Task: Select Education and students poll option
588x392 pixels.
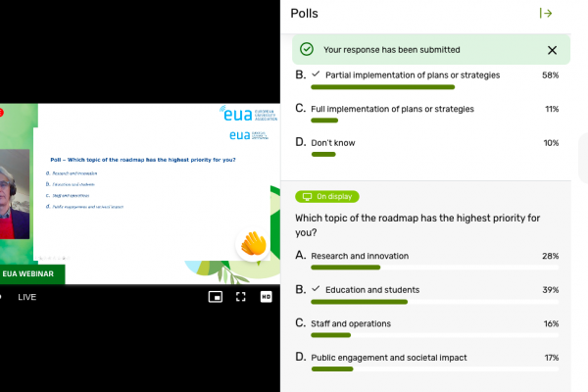Action: 371,290
